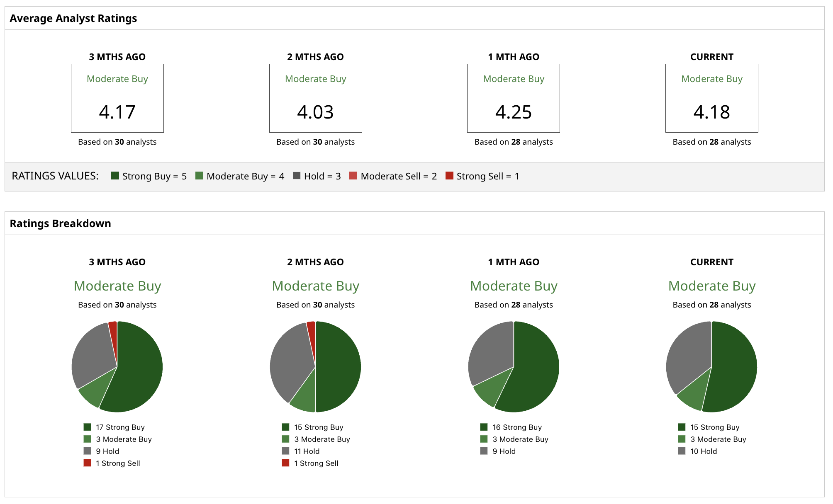Click the 1 Strong Sell icon under 2 MTHS AGO
833x504 pixels.
coord(285,463)
